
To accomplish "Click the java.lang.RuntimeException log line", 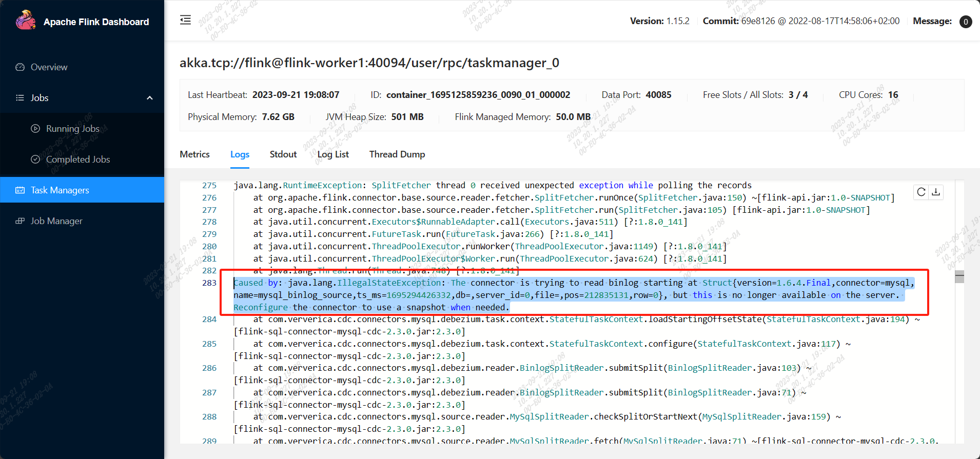I will [493, 186].
